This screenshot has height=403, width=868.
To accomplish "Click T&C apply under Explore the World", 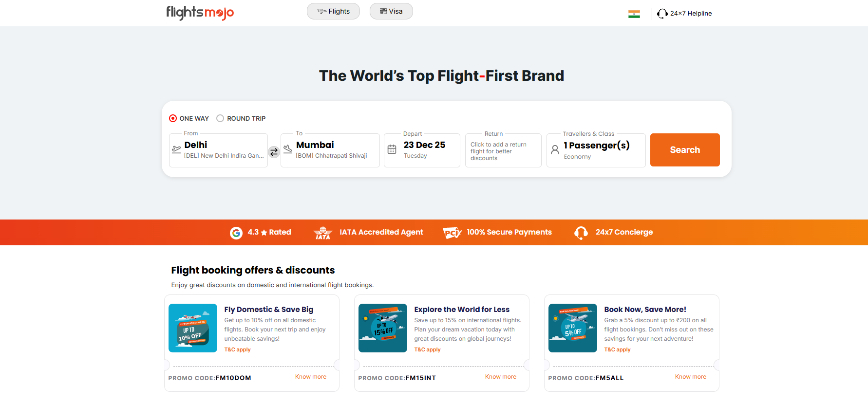I will [x=427, y=349].
